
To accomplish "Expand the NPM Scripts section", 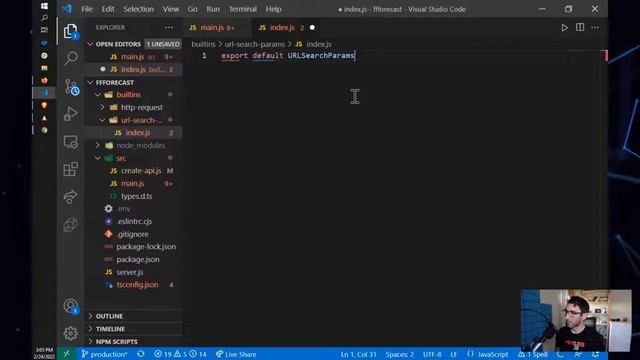I will (x=90, y=341).
